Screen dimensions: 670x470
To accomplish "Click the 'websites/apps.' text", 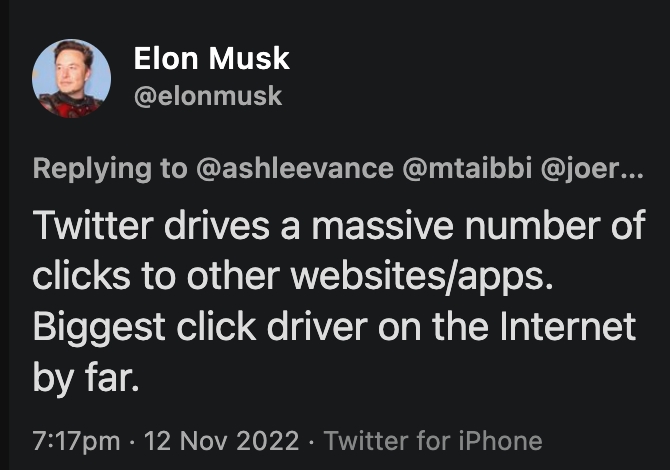I will pos(422,278).
